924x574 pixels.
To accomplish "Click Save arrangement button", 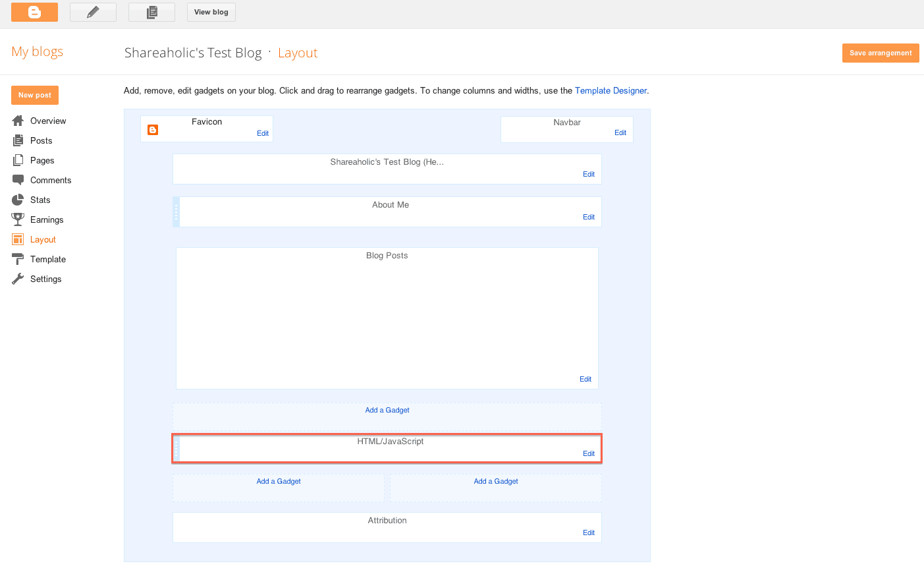I will click(x=881, y=53).
